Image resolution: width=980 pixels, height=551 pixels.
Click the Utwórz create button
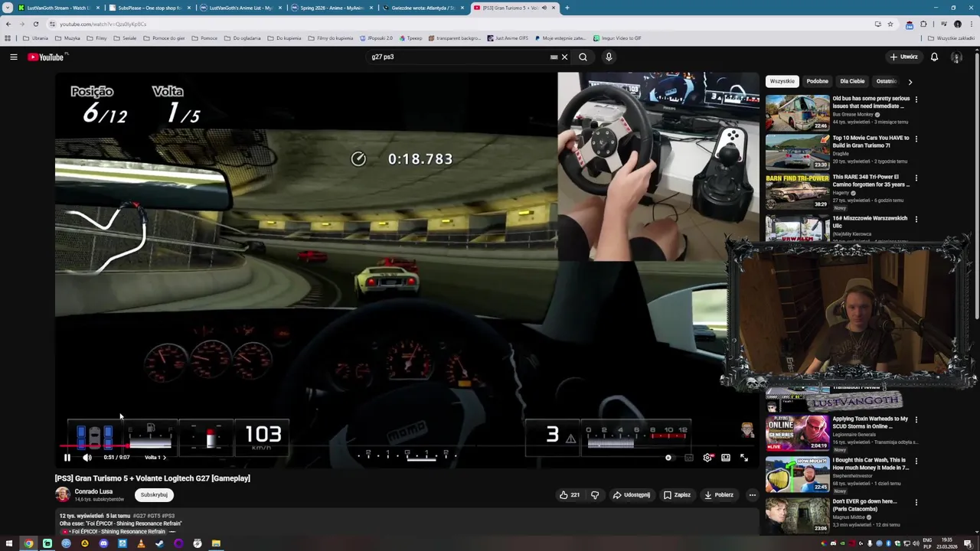[903, 57]
